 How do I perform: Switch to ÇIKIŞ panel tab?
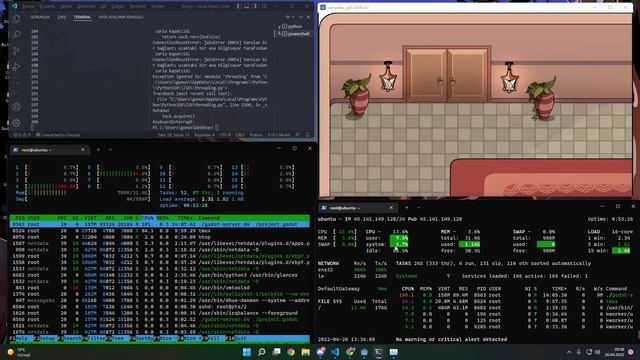(62, 17)
